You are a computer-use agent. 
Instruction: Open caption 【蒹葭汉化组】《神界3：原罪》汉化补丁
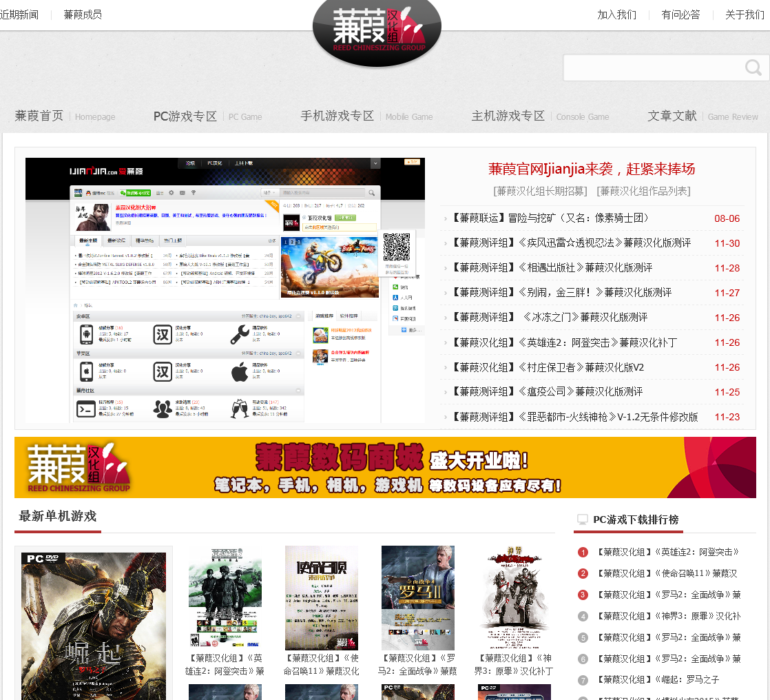coord(514,665)
